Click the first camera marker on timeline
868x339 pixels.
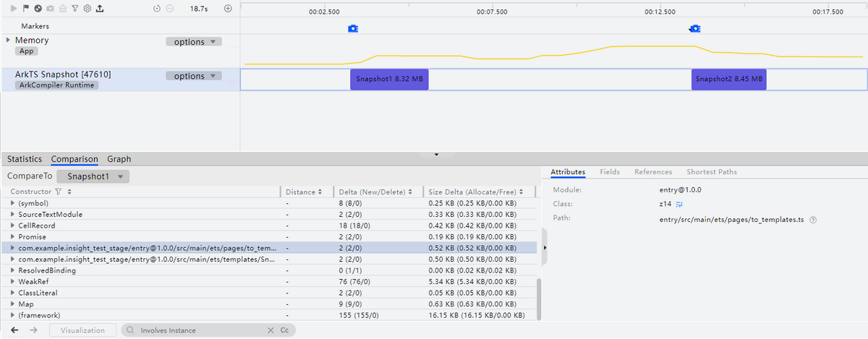pyautogui.click(x=352, y=29)
